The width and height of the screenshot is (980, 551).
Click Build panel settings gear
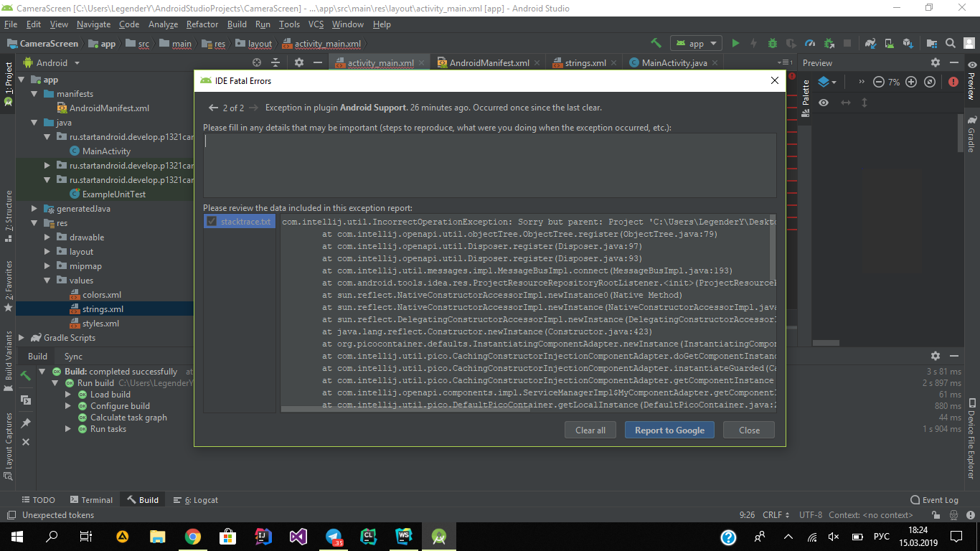tap(935, 356)
